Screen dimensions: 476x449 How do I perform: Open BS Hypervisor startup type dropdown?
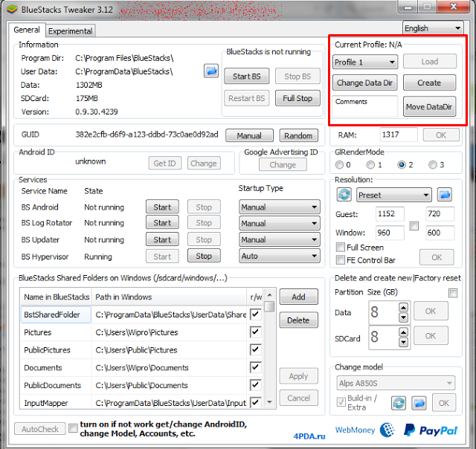tap(280, 256)
